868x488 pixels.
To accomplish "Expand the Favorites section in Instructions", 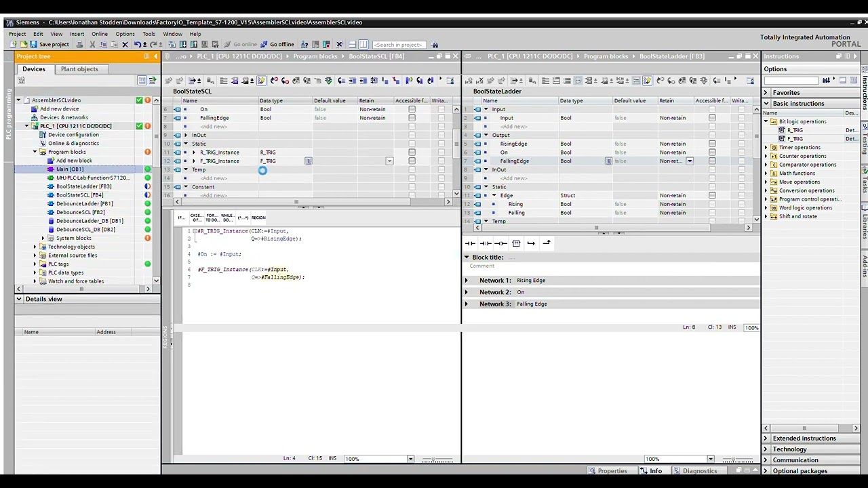I will coord(766,93).
